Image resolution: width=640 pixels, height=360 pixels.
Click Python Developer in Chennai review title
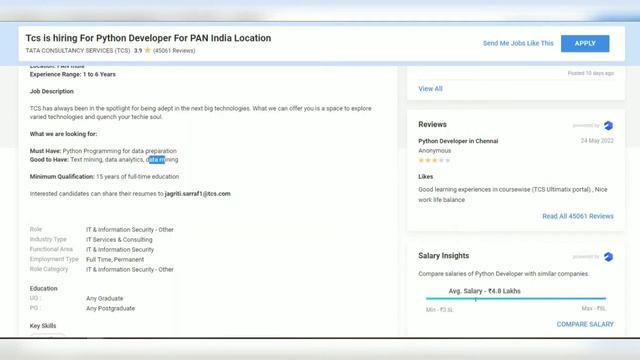[x=458, y=141]
